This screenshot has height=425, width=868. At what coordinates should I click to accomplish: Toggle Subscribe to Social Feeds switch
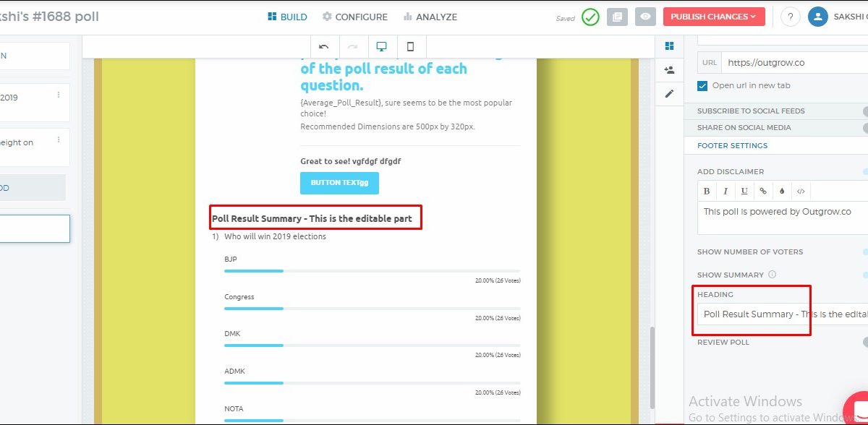coord(865,111)
